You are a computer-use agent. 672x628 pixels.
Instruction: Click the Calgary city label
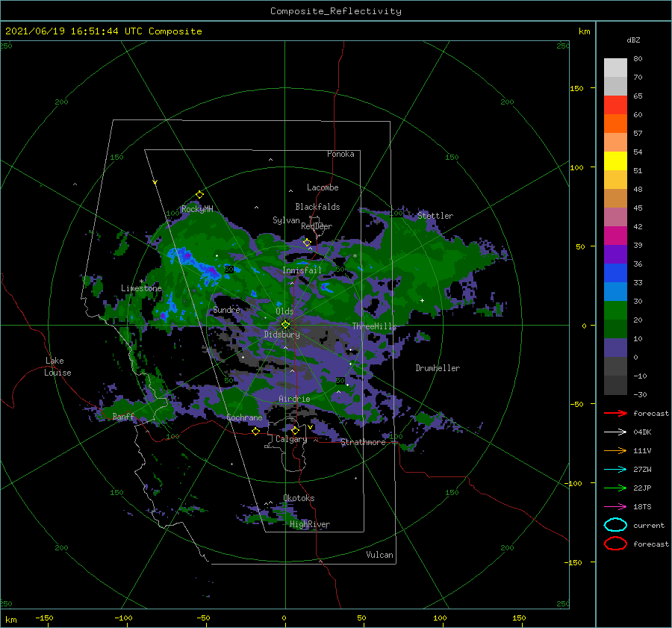[291, 439]
